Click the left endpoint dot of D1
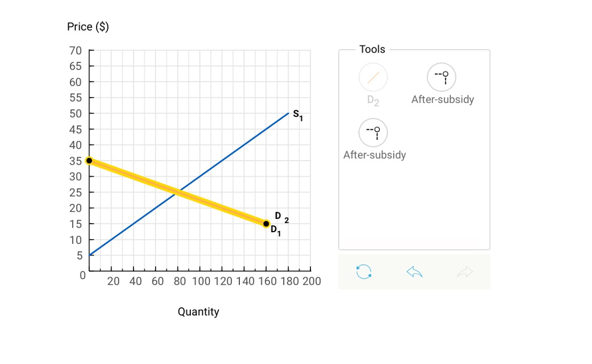This screenshot has height=364, width=592. pos(88,160)
